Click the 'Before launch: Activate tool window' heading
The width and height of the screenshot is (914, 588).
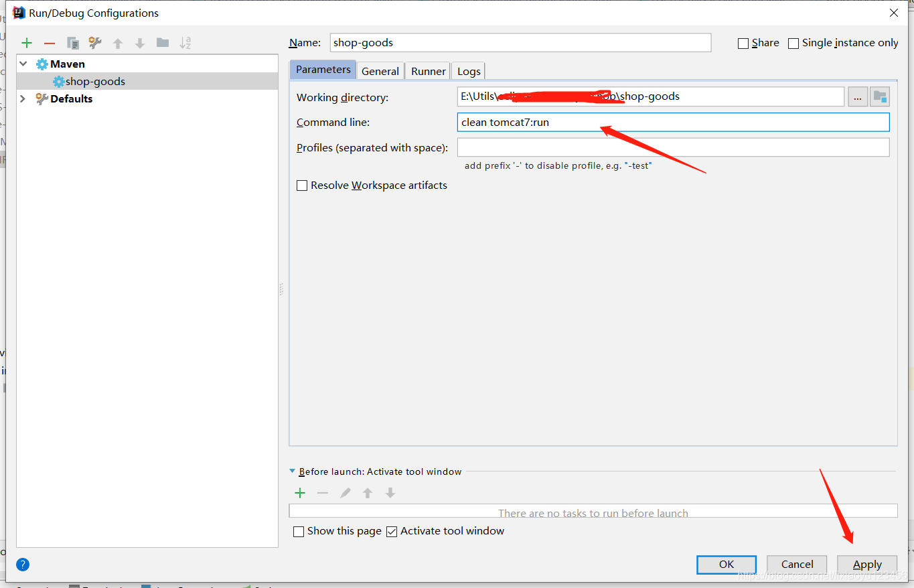[x=380, y=471]
